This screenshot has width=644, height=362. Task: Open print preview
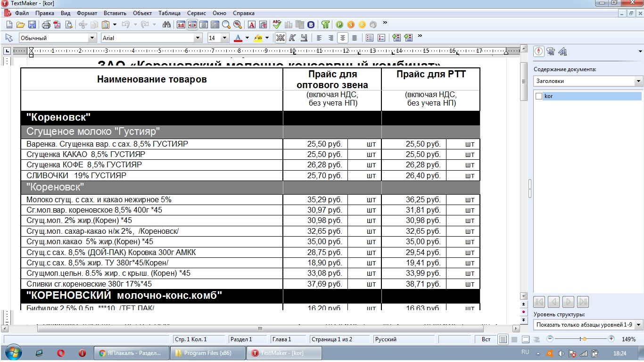pyautogui.click(x=69, y=25)
